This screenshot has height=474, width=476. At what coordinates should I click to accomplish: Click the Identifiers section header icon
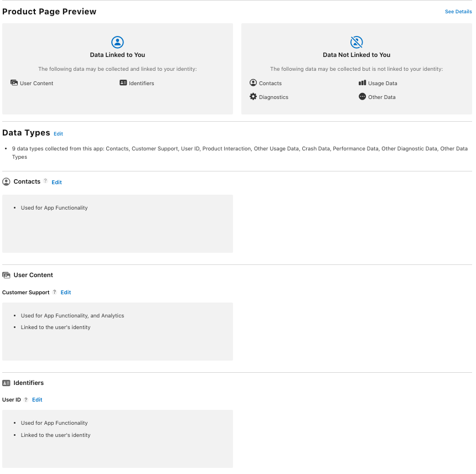pos(7,383)
